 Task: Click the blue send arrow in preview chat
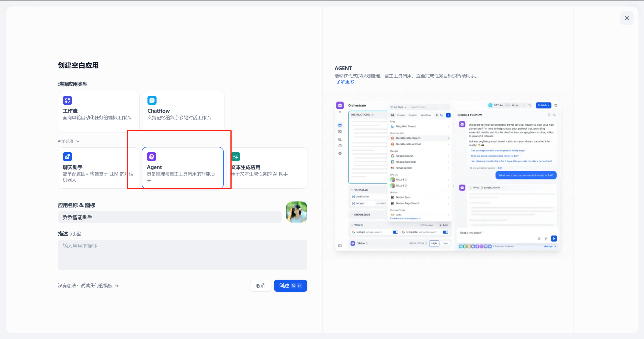pos(554,238)
